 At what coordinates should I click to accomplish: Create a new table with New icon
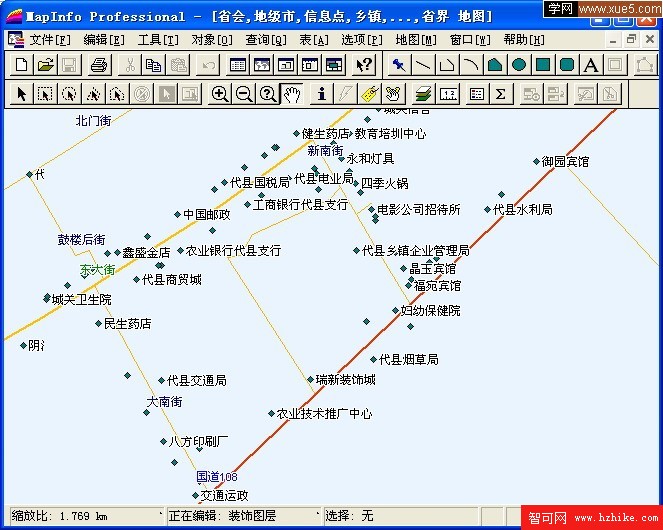pyautogui.click(x=22, y=65)
